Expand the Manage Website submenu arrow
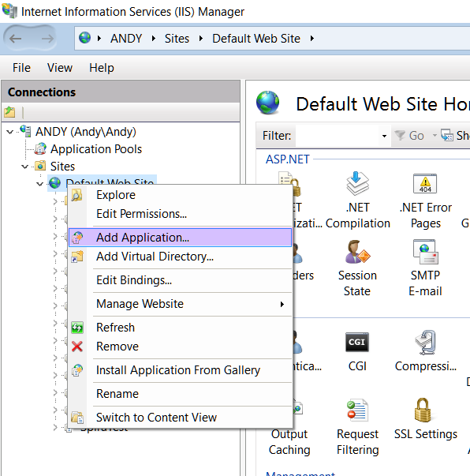 click(282, 304)
